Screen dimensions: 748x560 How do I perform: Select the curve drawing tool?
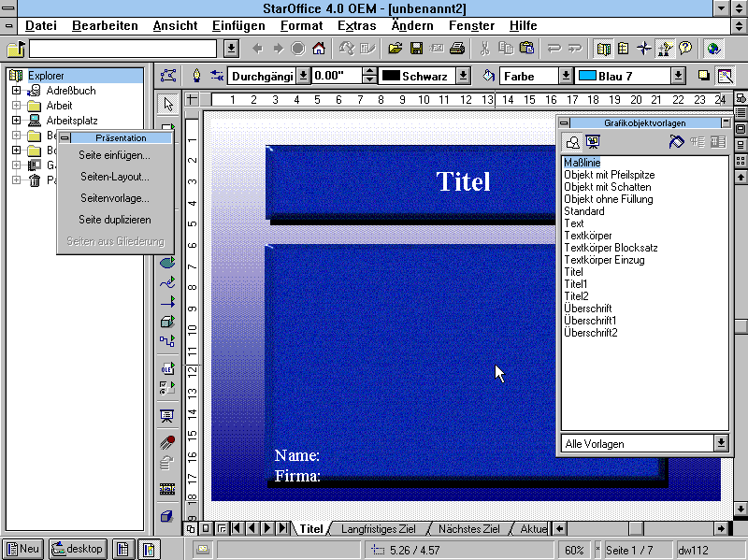click(167, 282)
